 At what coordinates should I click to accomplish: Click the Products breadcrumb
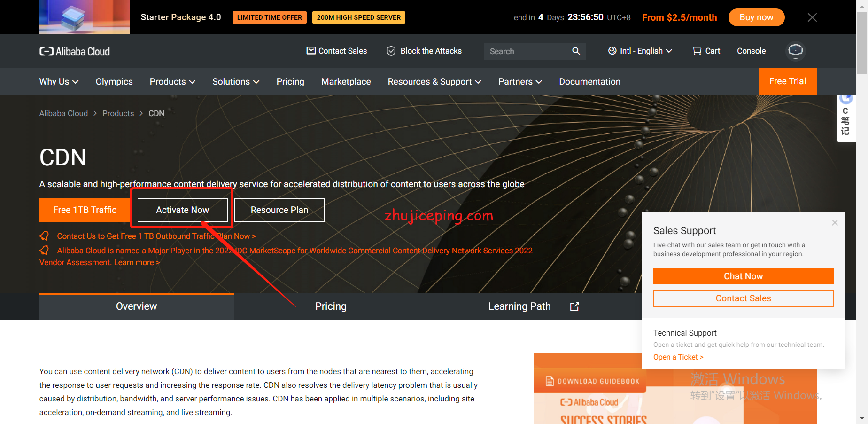pyautogui.click(x=118, y=113)
